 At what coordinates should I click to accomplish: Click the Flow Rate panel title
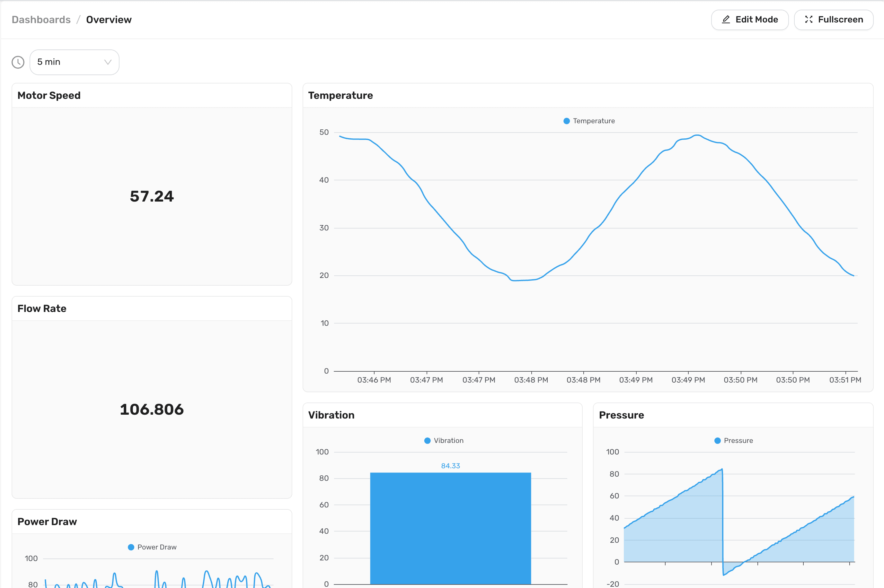click(42, 308)
